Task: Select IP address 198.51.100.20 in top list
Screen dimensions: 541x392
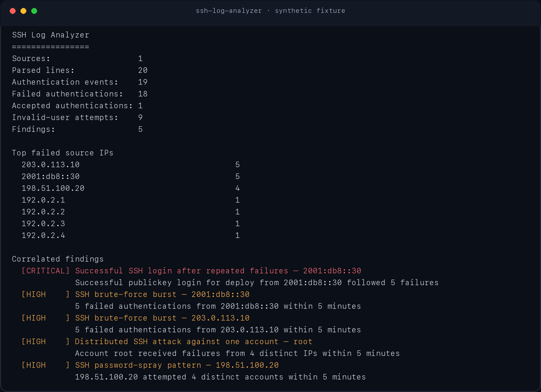Action: tap(53, 188)
